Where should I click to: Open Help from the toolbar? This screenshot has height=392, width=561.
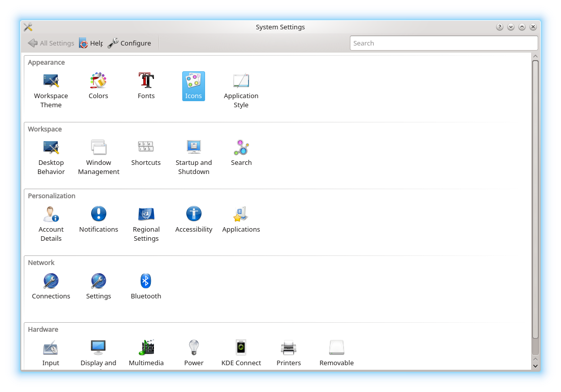coord(91,43)
